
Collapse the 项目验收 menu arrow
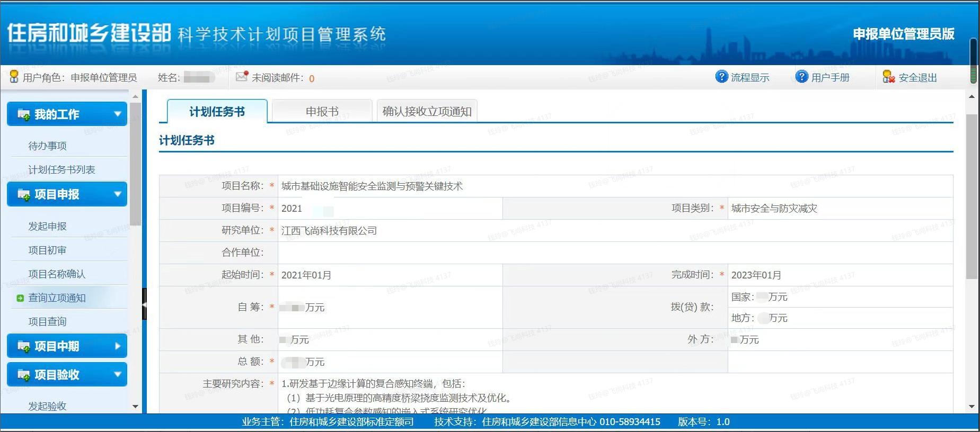pyautogui.click(x=117, y=374)
